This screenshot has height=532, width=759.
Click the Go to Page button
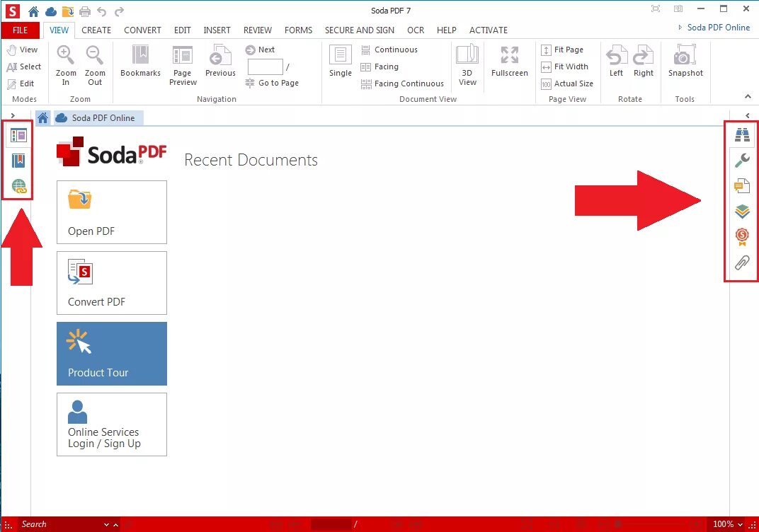click(x=272, y=83)
